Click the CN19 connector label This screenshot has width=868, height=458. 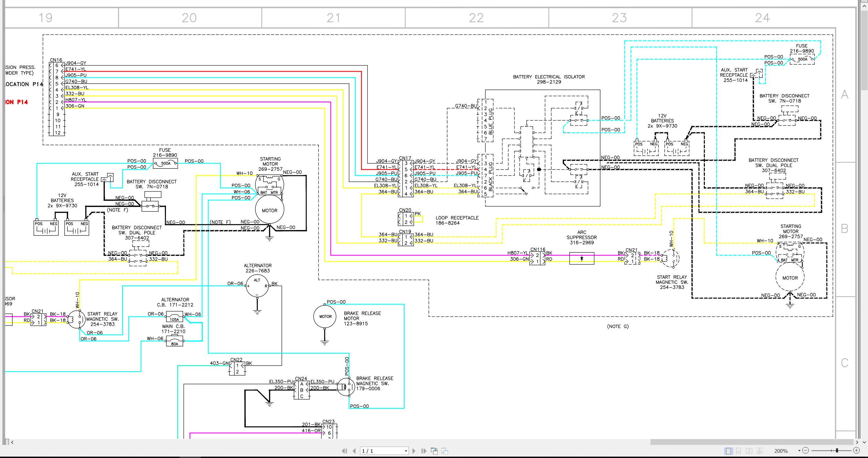click(x=405, y=232)
